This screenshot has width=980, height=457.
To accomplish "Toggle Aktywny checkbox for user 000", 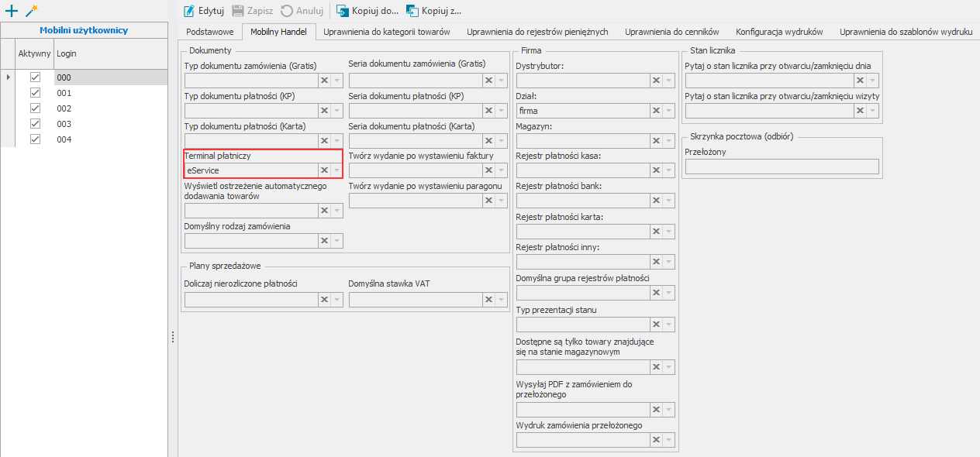I will tap(35, 77).
